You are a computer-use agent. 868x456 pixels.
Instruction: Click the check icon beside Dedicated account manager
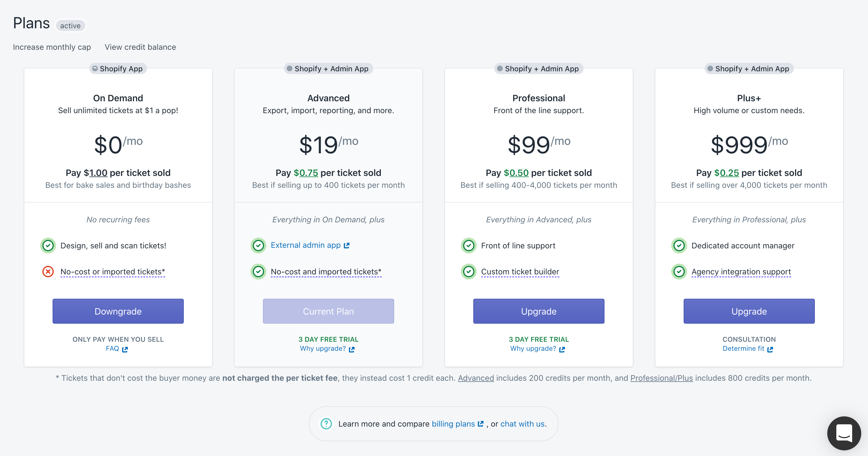pos(679,245)
